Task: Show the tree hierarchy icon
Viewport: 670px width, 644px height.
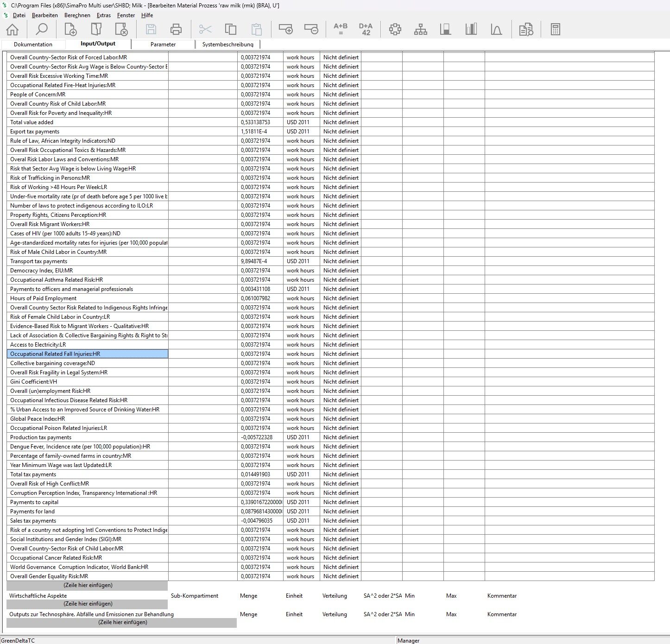Action: [421, 29]
